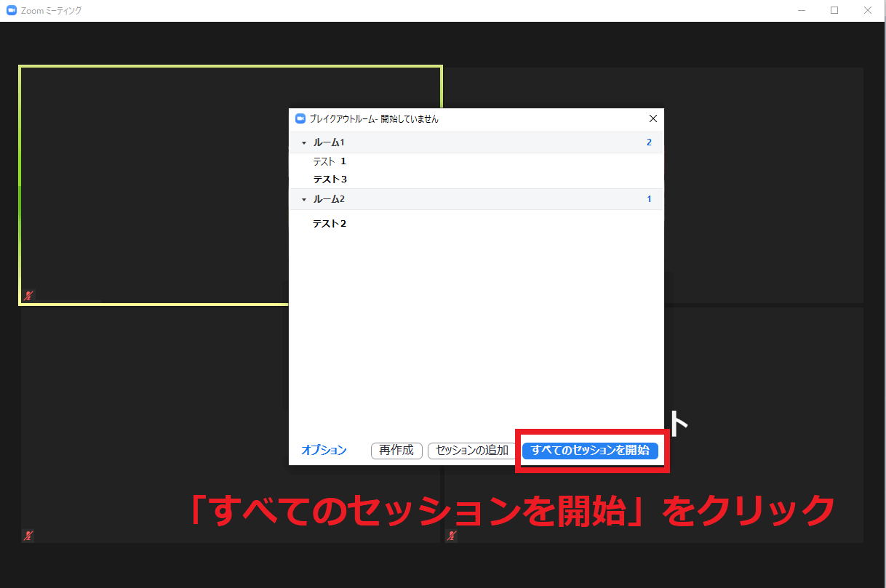
Task: Select participant テスト3 in ルーム1
Action: pyautogui.click(x=330, y=179)
